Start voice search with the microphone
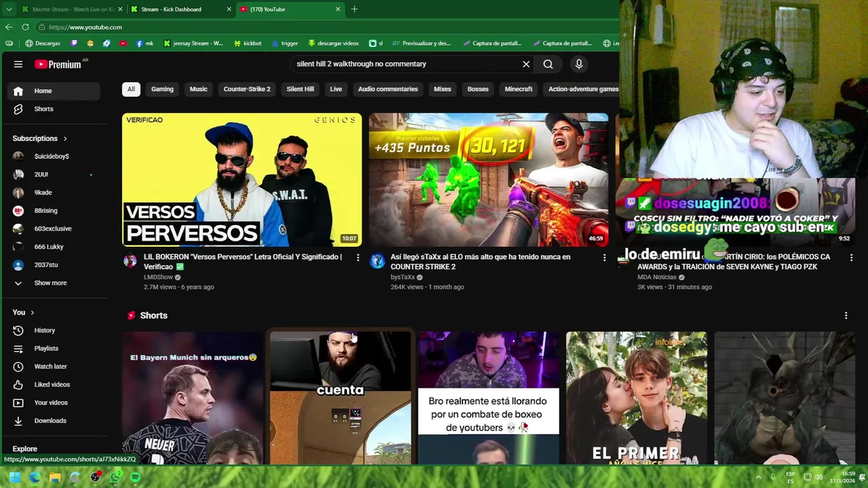The image size is (868, 488). point(578,64)
